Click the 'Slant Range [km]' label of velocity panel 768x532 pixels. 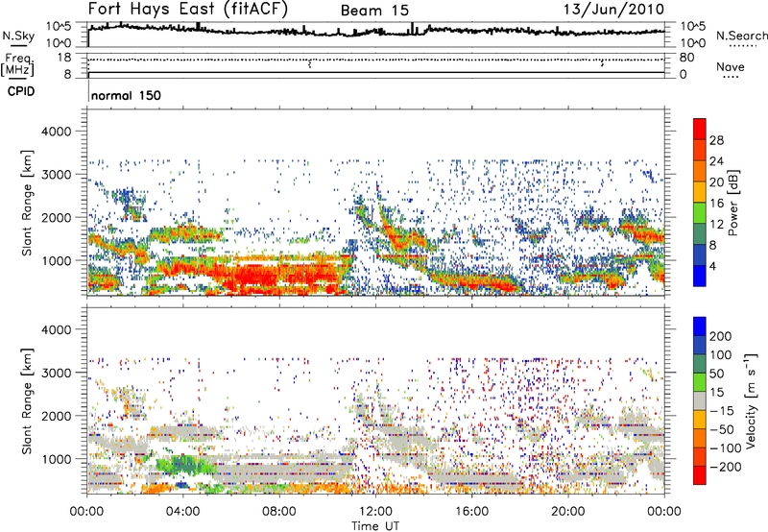27,401
